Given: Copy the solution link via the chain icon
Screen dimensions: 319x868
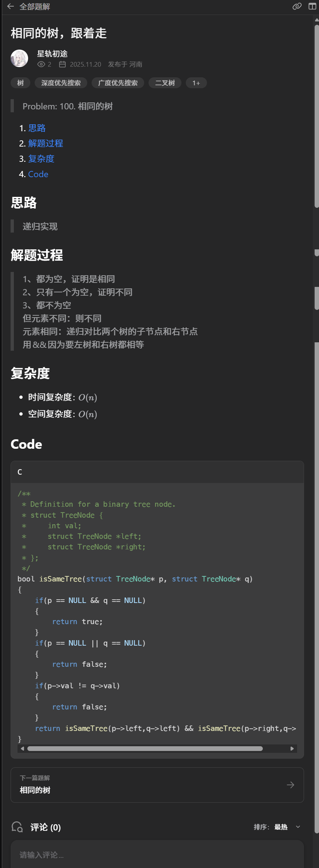Looking at the screenshot, I should click(x=296, y=6).
